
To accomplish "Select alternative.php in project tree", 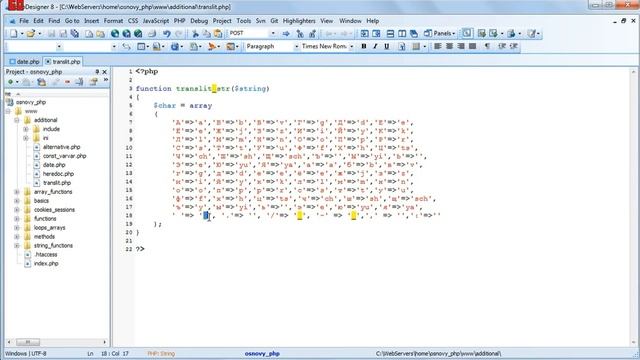I will pyautogui.click(x=62, y=147).
